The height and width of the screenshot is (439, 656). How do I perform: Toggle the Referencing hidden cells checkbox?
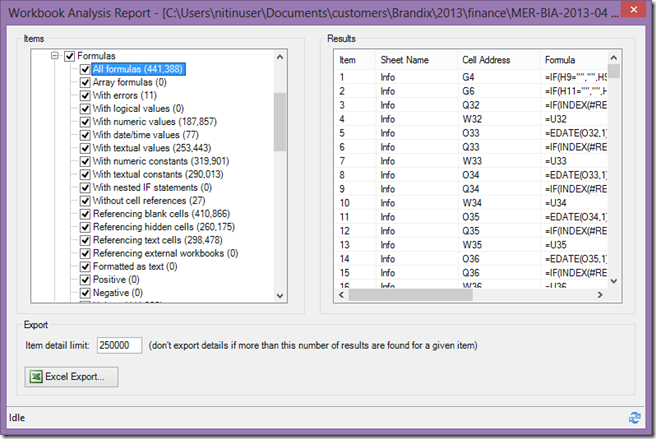pos(85,227)
